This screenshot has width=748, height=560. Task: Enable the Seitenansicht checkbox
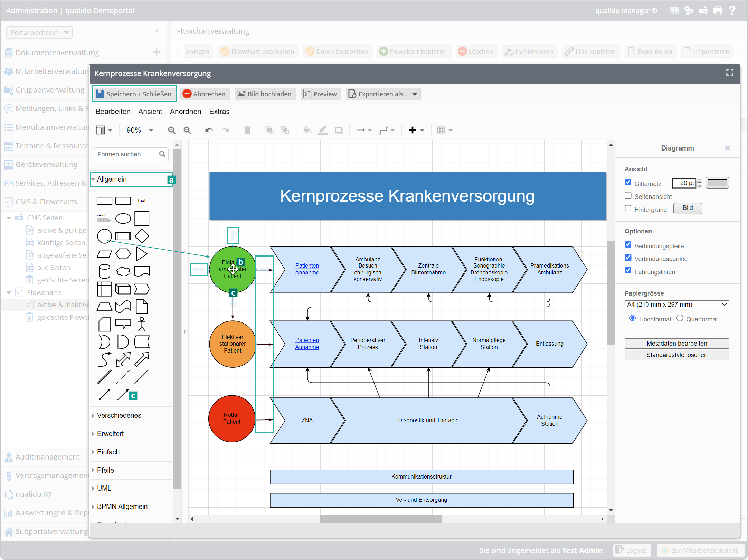[628, 196]
